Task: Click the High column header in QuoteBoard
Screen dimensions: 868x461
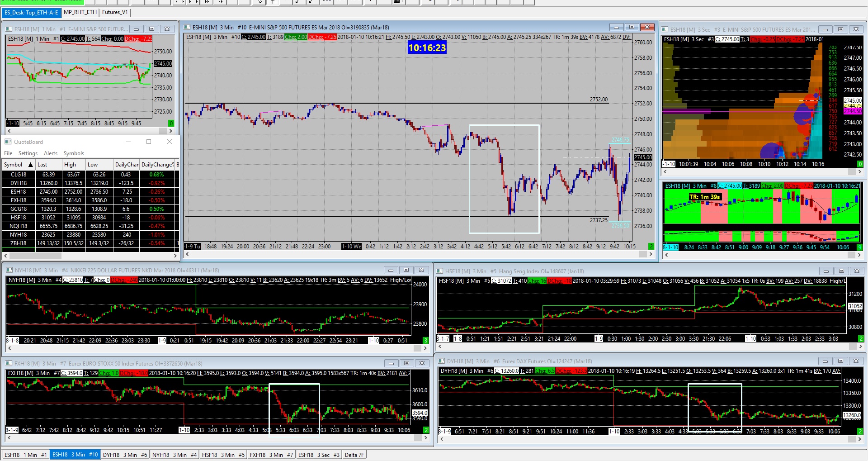Action: (74, 165)
